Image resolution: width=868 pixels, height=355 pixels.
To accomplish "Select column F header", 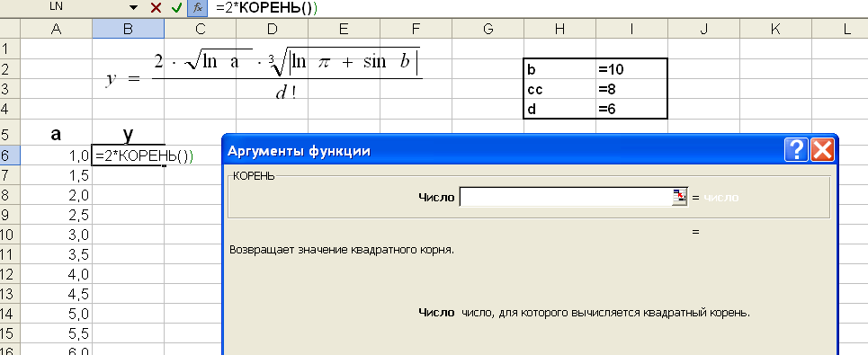I will pos(416,30).
